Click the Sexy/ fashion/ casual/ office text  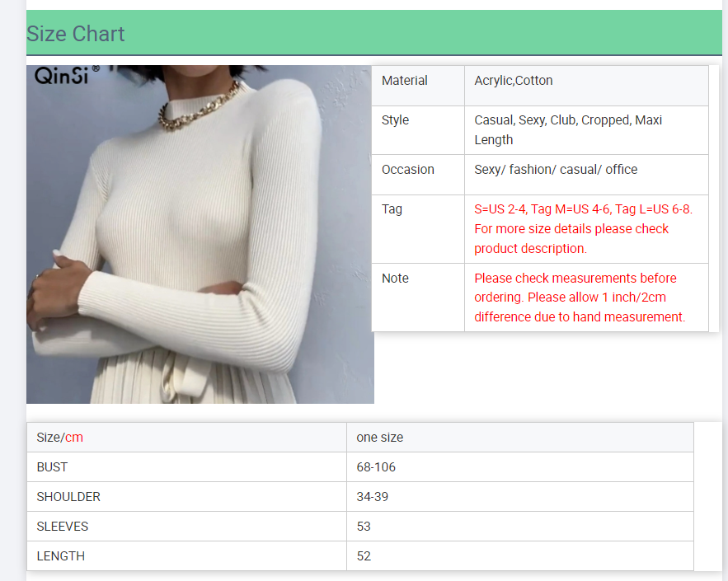[556, 170]
